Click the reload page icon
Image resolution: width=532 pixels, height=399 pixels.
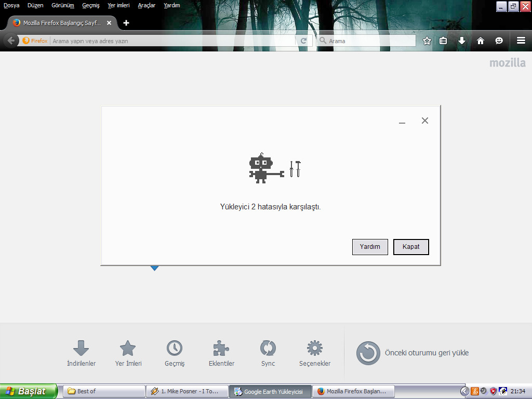[303, 41]
